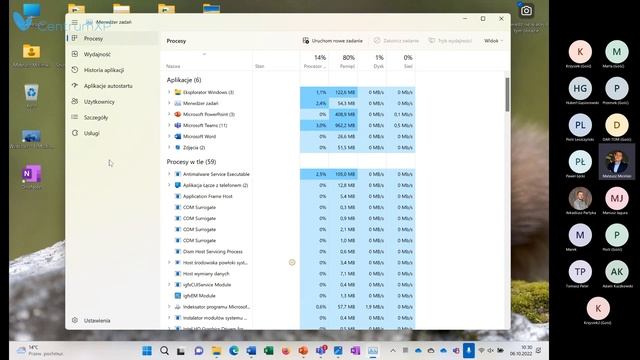Sort processes by Procesor 14% column
The image size is (640, 360).
click(x=314, y=61)
